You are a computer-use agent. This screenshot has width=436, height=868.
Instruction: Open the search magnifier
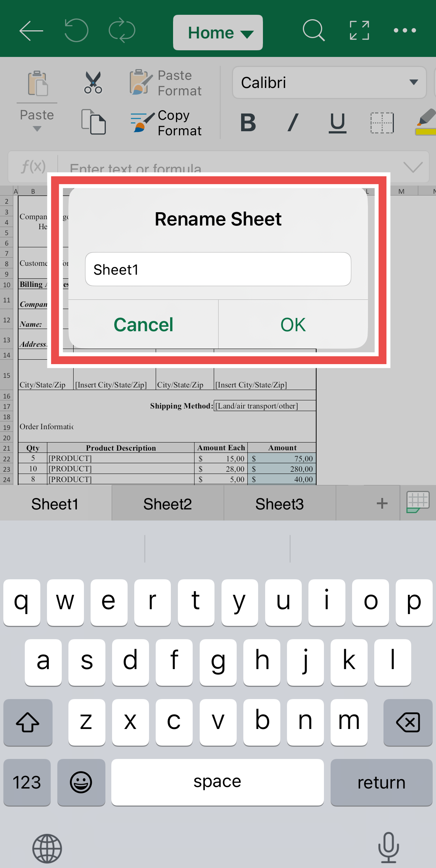coord(314,30)
